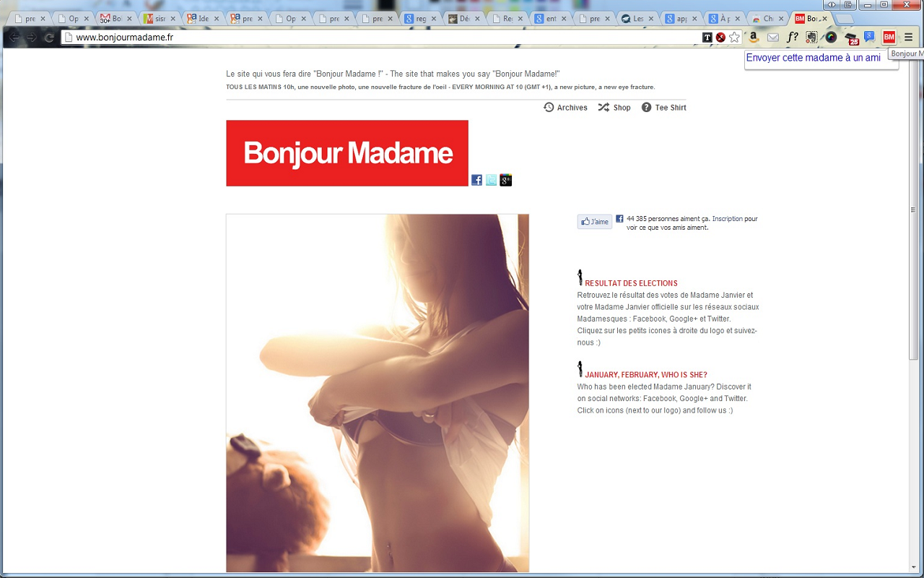924x578 pixels.
Task: Open the mail envelope extension icon
Action: click(773, 38)
